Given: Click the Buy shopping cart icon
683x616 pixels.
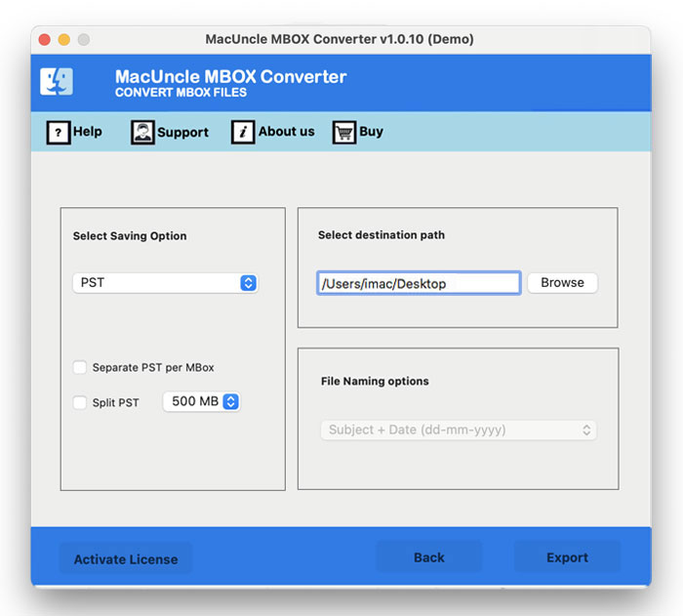Looking at the screenshot, I should (x=344, y=133).
